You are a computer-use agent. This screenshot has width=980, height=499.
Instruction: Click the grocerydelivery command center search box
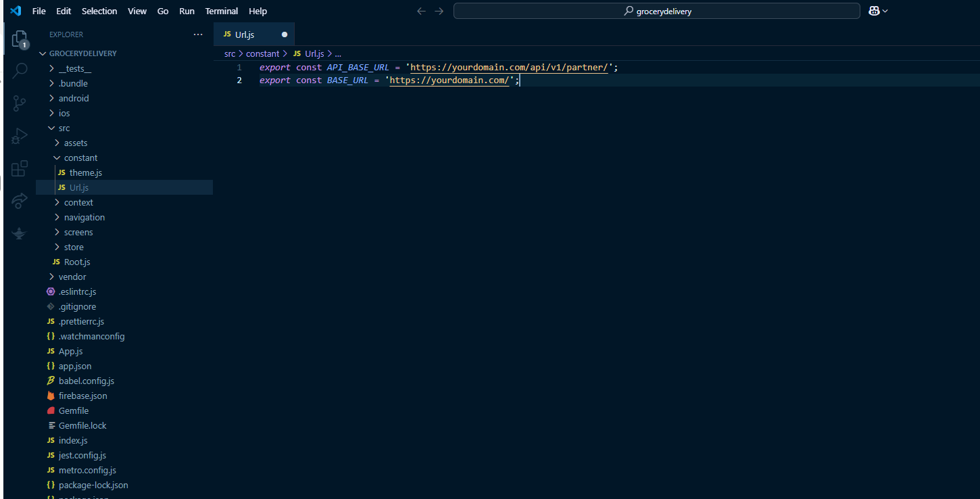[656, 11]
